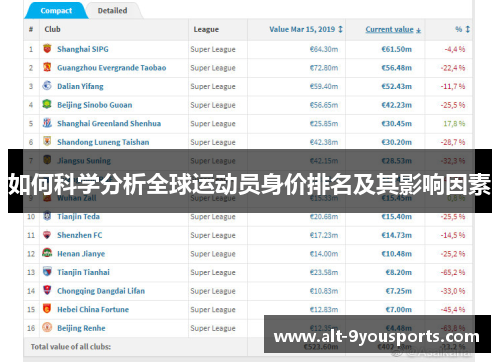500x362 pixels.
Task: Select Chongqing Dangdai Lifan value €7.25m
Action: pos(399,291)
